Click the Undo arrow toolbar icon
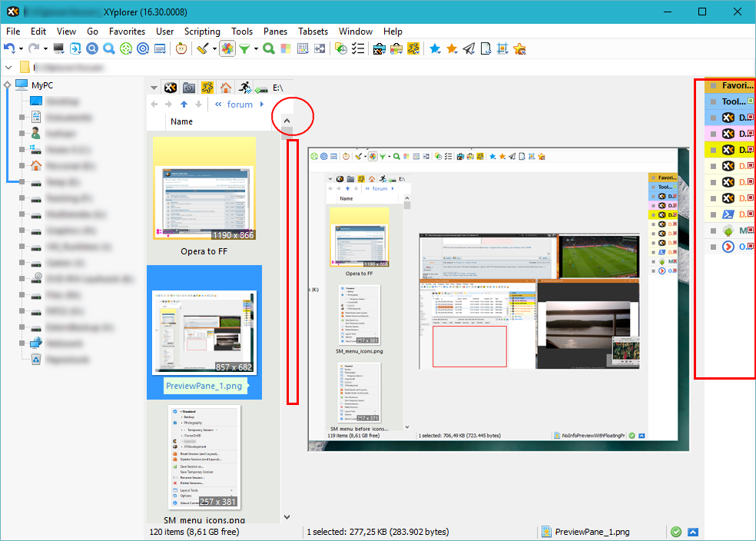This screenshot has height=541, width=756. click(9, 48)
